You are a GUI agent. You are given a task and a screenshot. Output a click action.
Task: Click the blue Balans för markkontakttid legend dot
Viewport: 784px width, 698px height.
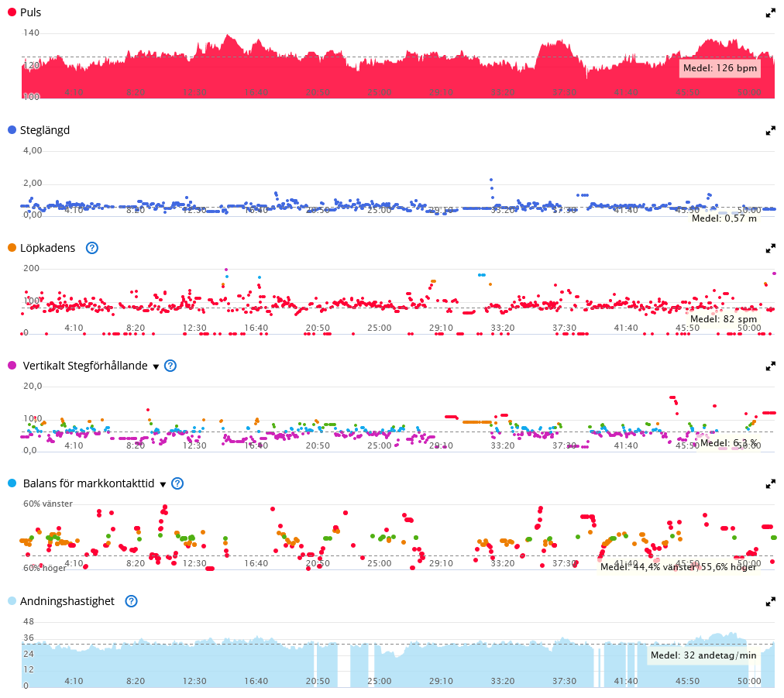[12, 483]
